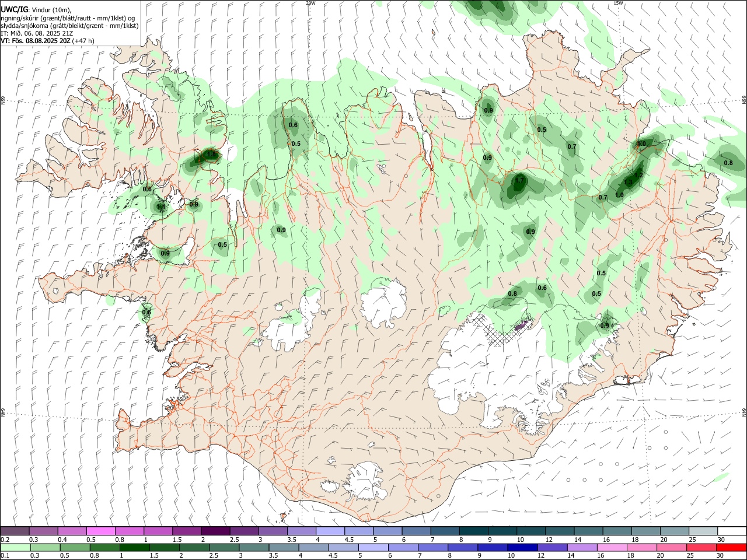The image size is (747, 560).
Task: Click the 'VT: Fös. 08.08.2025 20Z (+47 h)' line
Action: coord(47,41)
